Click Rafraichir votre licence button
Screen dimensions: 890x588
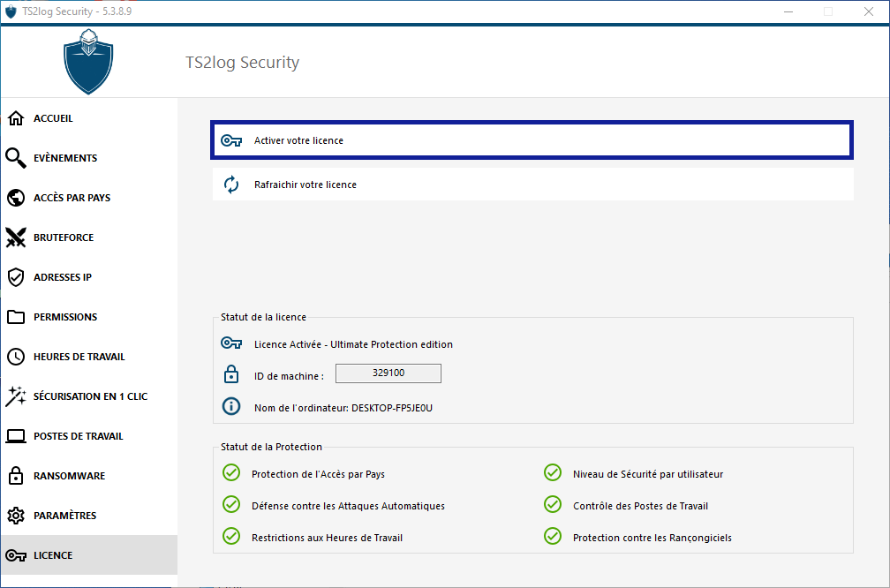tap(533, 185)
